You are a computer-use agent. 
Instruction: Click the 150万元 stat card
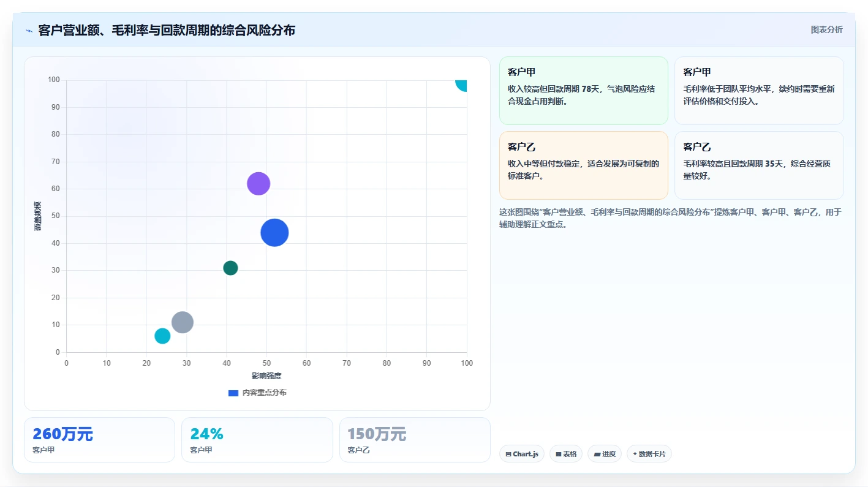[415, 440]
